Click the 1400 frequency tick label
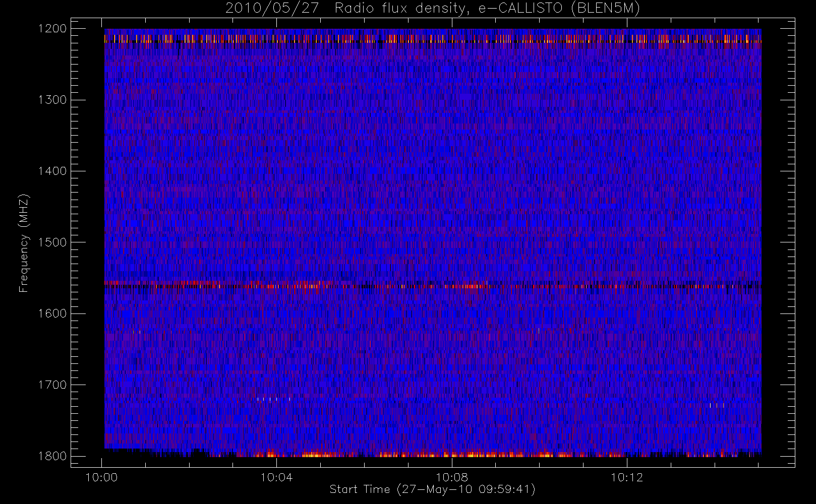Screen dimensions: 816x504 52,171
